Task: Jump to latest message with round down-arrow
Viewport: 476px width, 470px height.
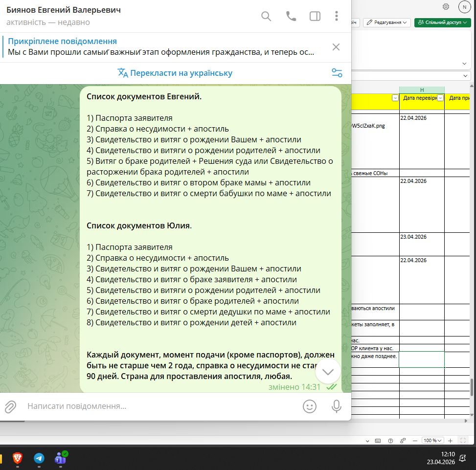Action: click(x=328, y=372)
